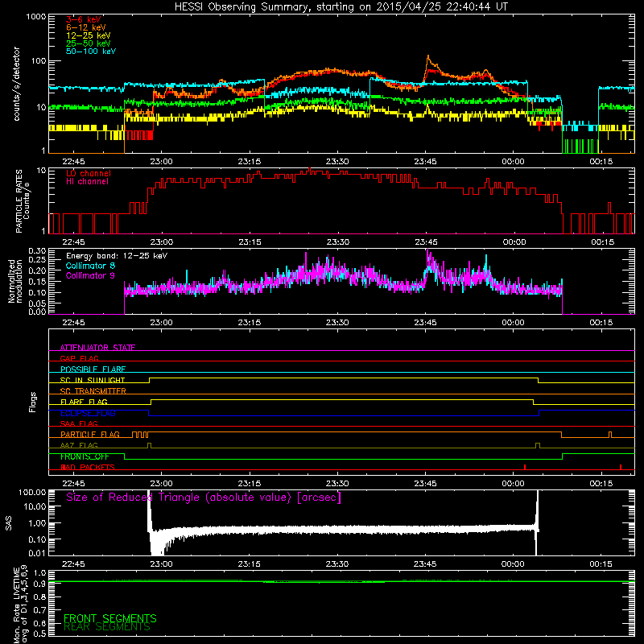Click the Flags axis label

tap(33, 402)
